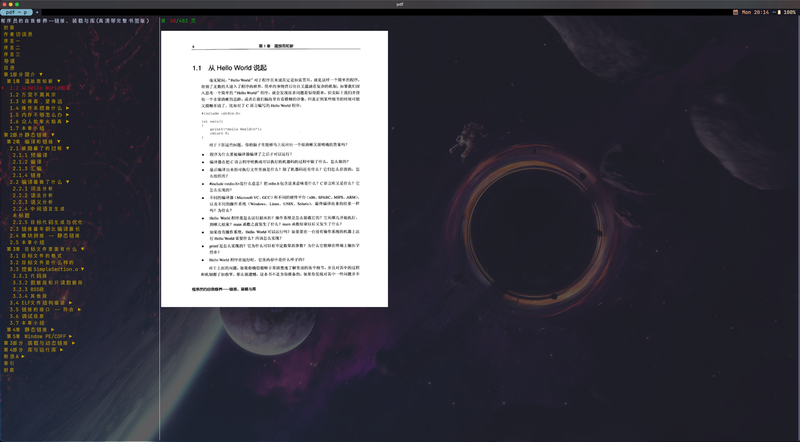
Task: Jump to section 1.2 万变不离其宗
Action: pos(33,95)
